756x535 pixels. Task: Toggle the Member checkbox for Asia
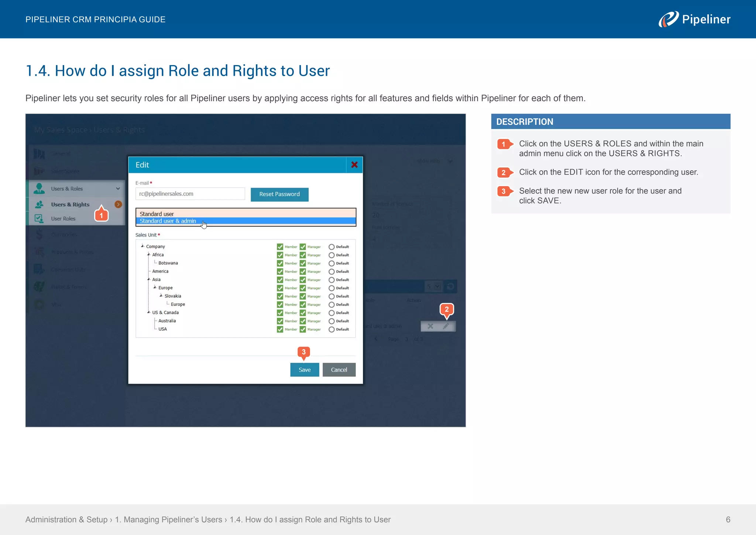[280, 280]
